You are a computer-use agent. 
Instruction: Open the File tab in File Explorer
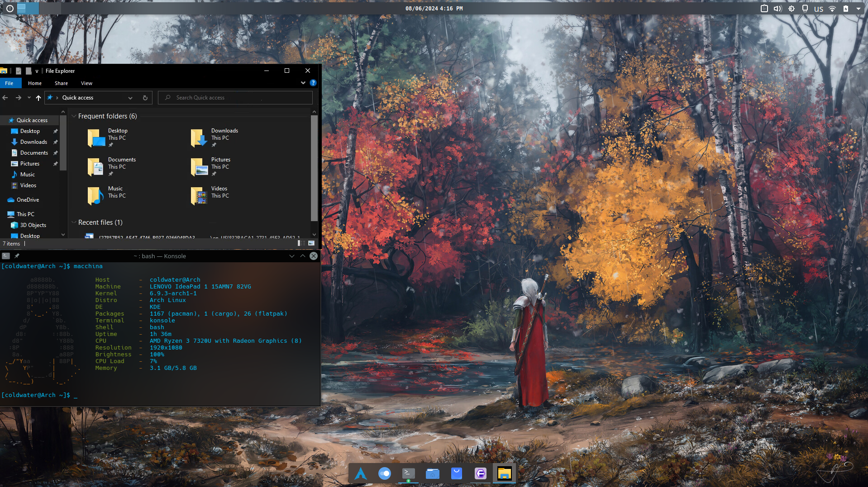[x=9, y=83]
